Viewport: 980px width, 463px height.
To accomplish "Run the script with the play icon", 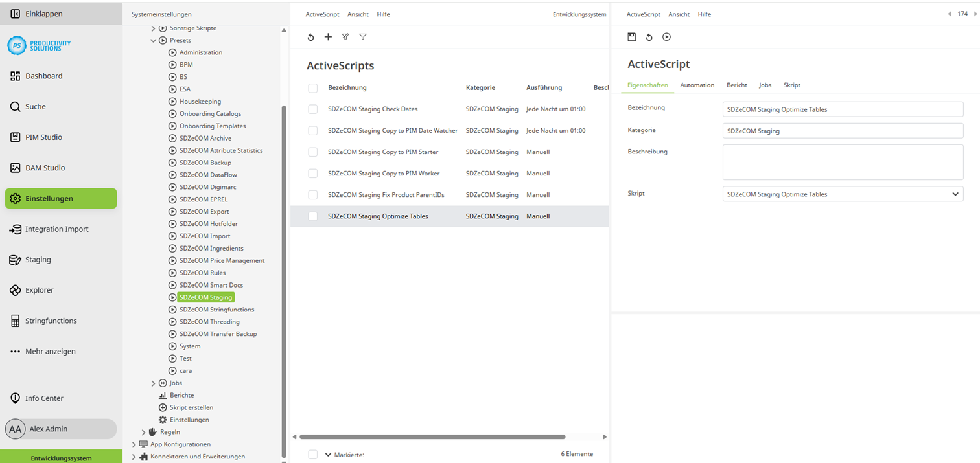I will point(666,37).
